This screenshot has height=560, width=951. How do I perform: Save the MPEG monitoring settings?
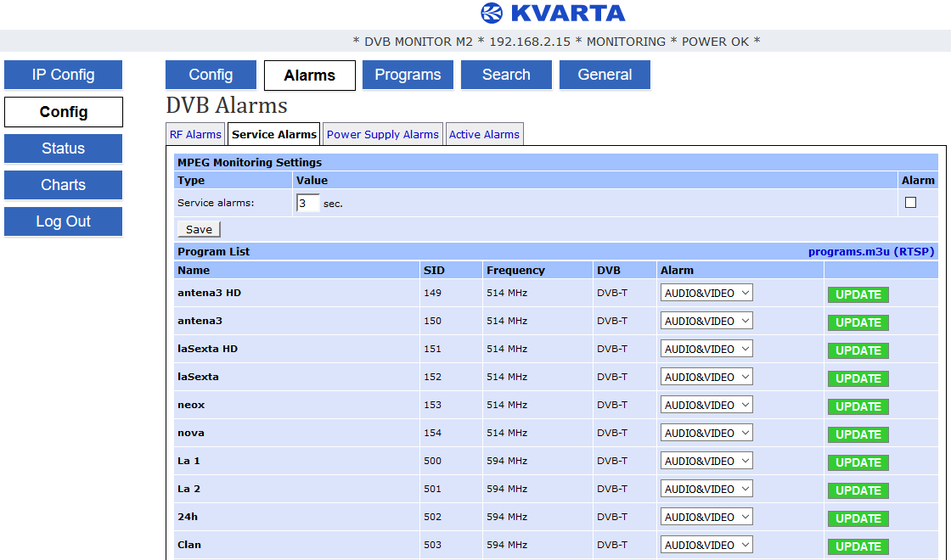pos(199,229)
